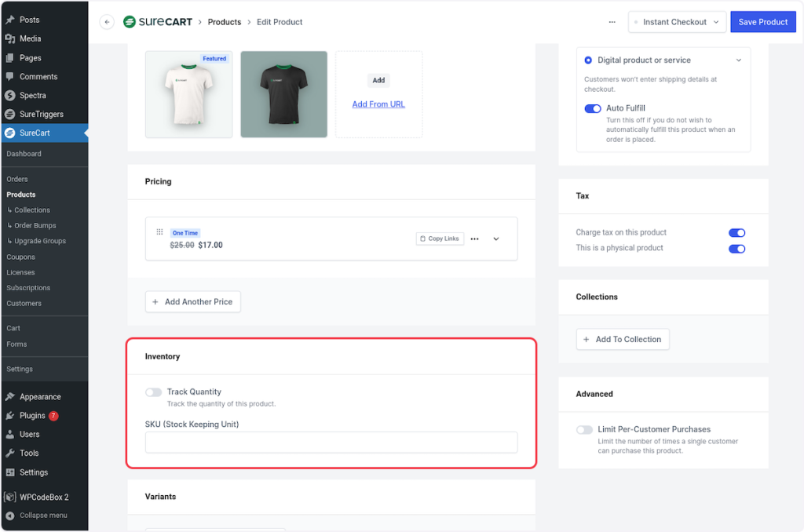The width and height of the screenshot is (804, 532).
Task: Click the Add From URL link
Action: point(378,104)
